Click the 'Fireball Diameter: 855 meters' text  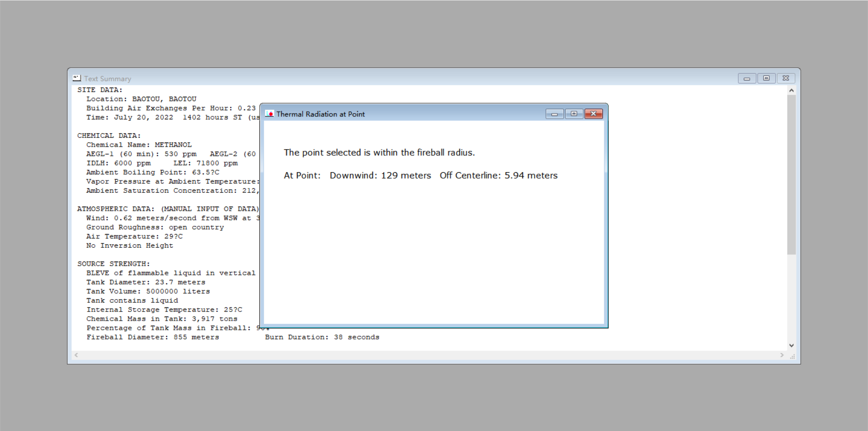(153, 337)
